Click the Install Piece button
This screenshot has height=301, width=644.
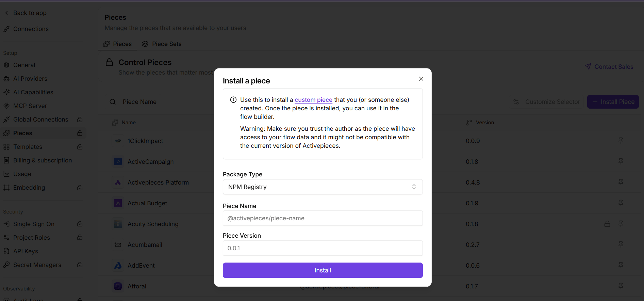point(613,102)
